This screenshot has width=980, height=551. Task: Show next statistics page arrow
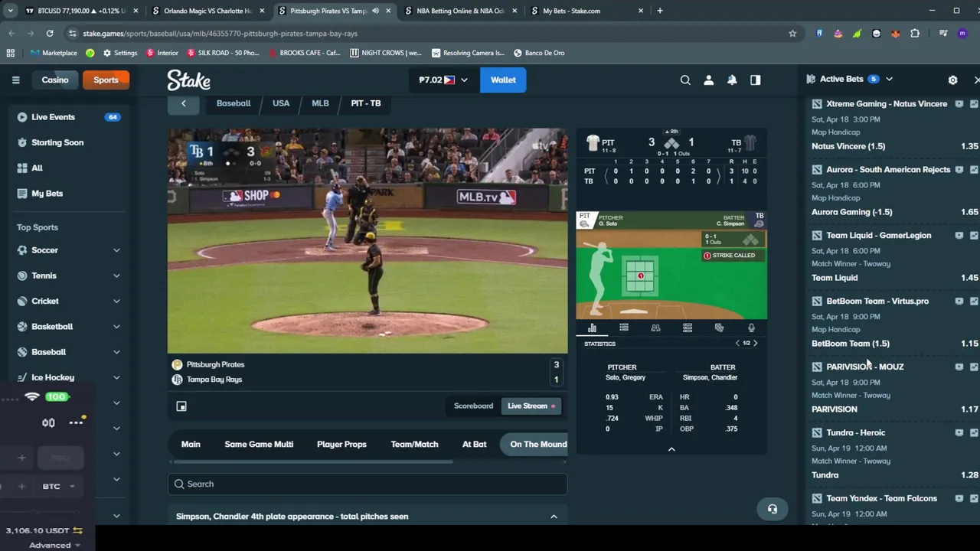pyautogui.click(x=756, y=344)
